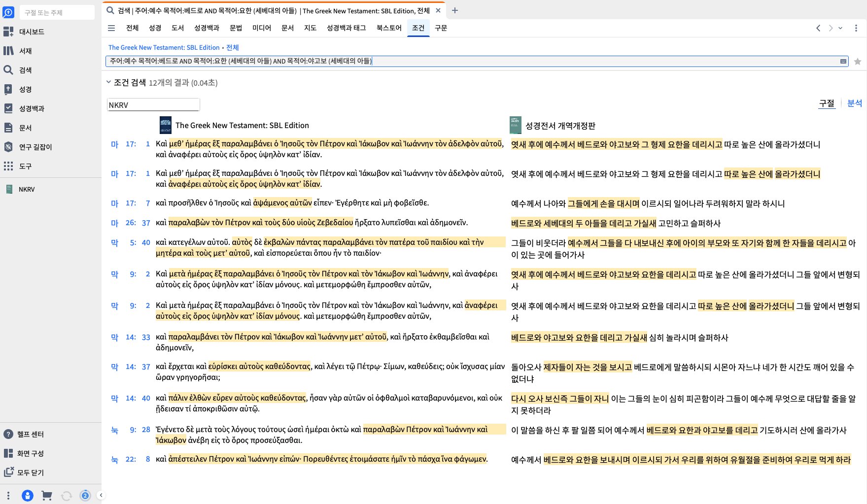Open the keyboard icon in search box

(x=843, y=62)
